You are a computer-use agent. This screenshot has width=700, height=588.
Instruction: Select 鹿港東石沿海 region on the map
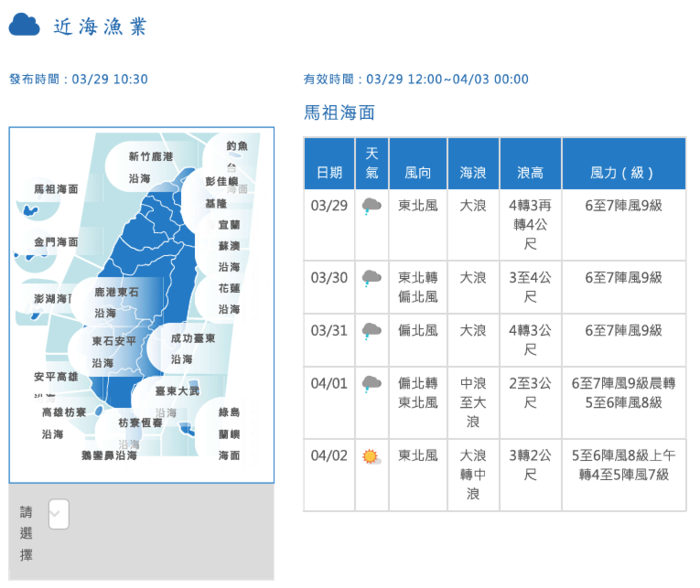(116, 302)
